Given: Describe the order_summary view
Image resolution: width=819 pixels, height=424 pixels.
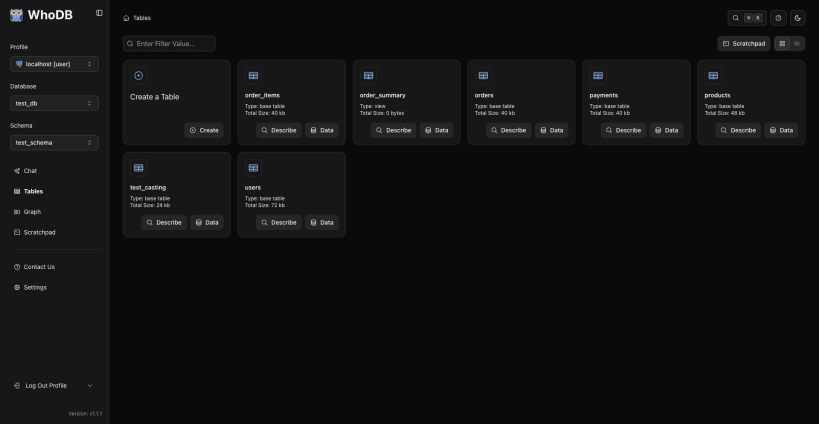Looking at the screenshot, I should click(393, 131).
